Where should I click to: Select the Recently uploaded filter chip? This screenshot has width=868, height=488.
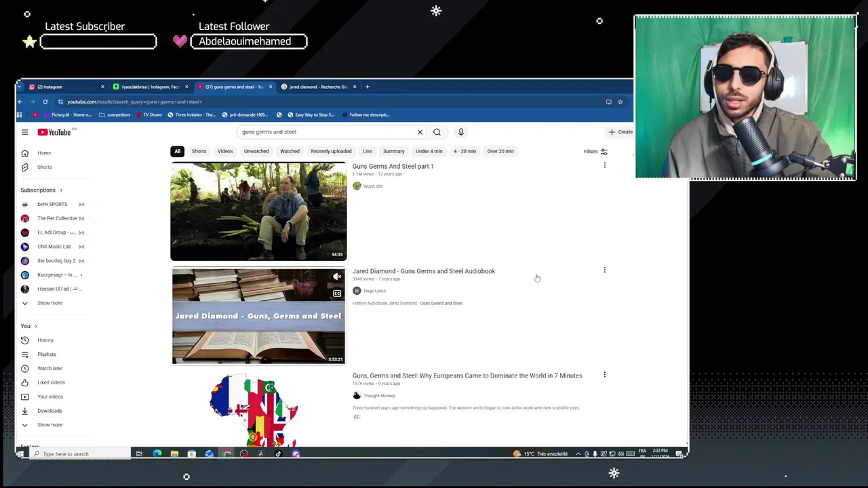pyautogui.click(x=331, y=152)
